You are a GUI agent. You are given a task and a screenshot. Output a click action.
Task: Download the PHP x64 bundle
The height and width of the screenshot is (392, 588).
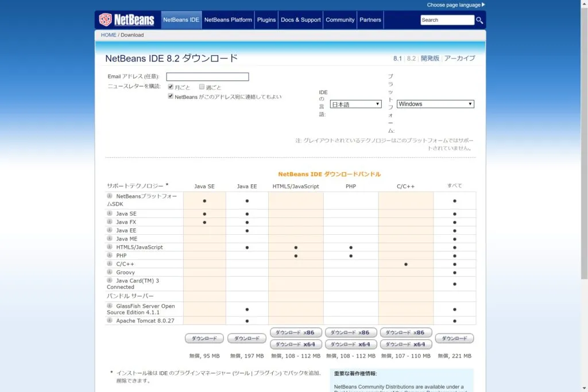(x=351, y=344)
